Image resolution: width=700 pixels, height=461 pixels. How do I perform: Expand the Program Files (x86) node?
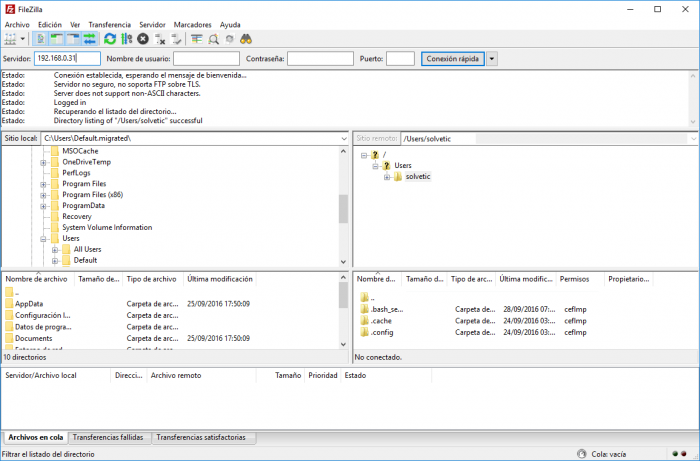[x=43, y=195]
